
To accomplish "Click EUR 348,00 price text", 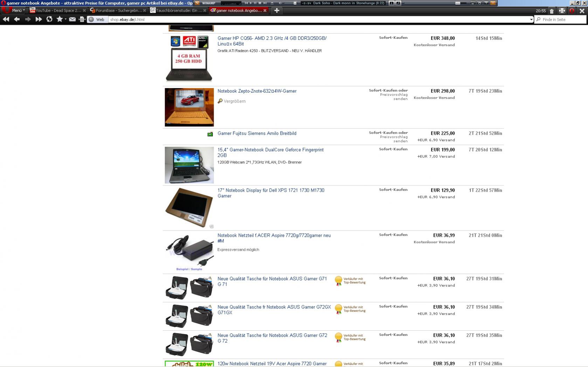I will (x=443, y=38).
